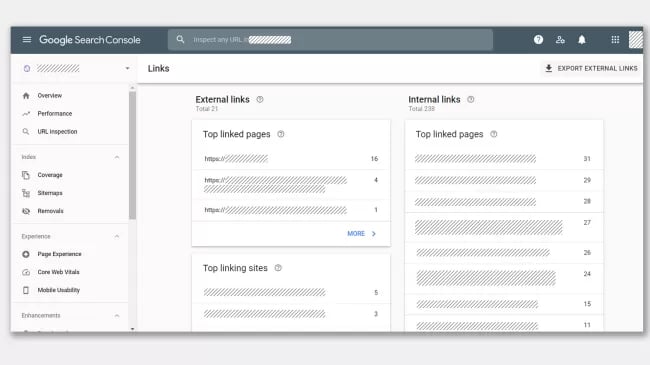Go to Coverage report
650x365 pixels.
point(50,175)
